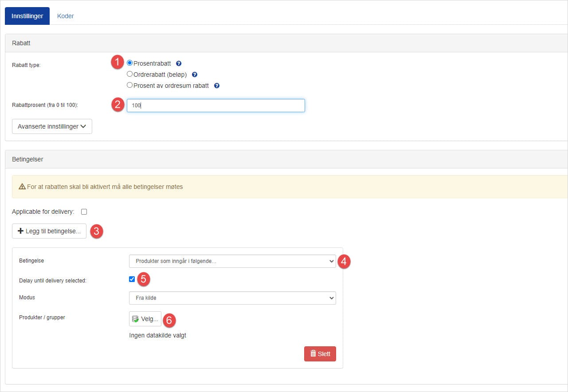
Task: Open the Modus dropdown showing Fra kilde
Action: click(x=232, y=298)
